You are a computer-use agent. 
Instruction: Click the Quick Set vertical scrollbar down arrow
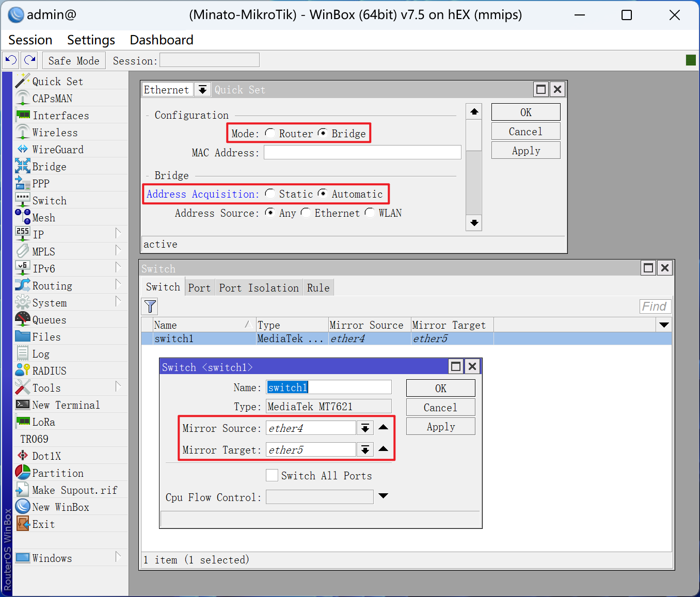pyautogui.click(x=474, y=223)
